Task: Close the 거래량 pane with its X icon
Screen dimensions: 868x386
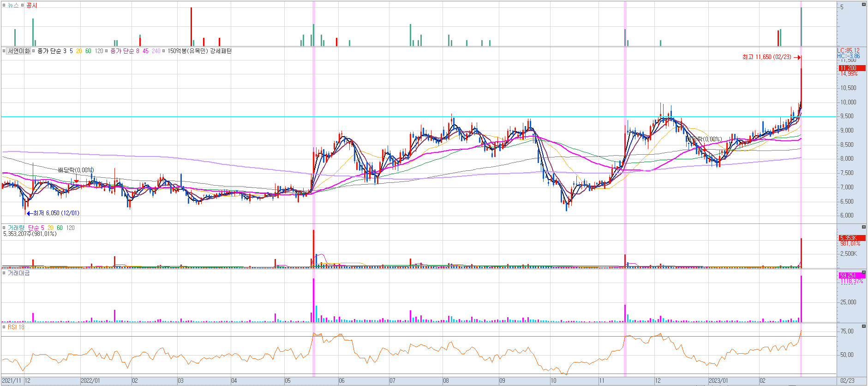Action: pos(864,227)
